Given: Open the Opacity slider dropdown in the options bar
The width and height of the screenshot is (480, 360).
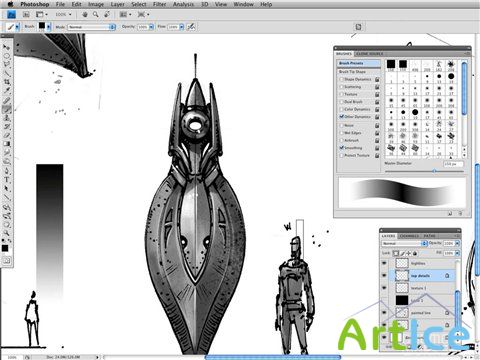Looking at the screenshot, I should pyautogui.click(x=151, y=27).
